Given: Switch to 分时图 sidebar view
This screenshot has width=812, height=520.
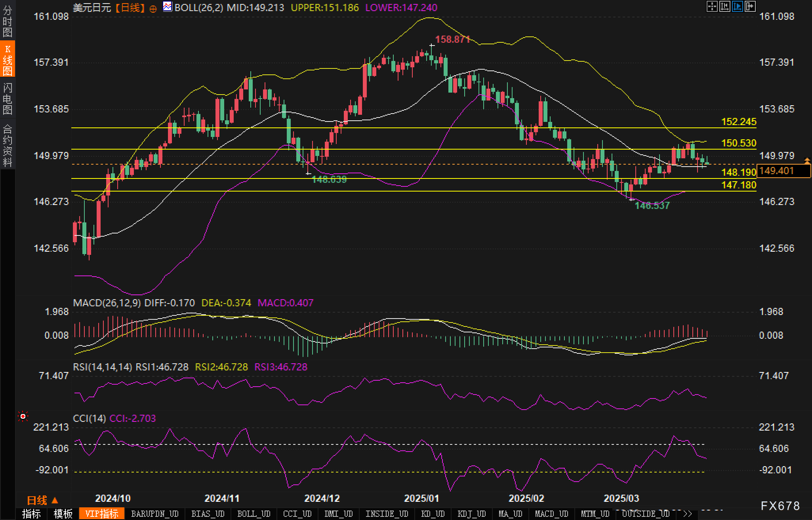Looking at the screenshot, I should pyautogui.click(x=7, y=21).
